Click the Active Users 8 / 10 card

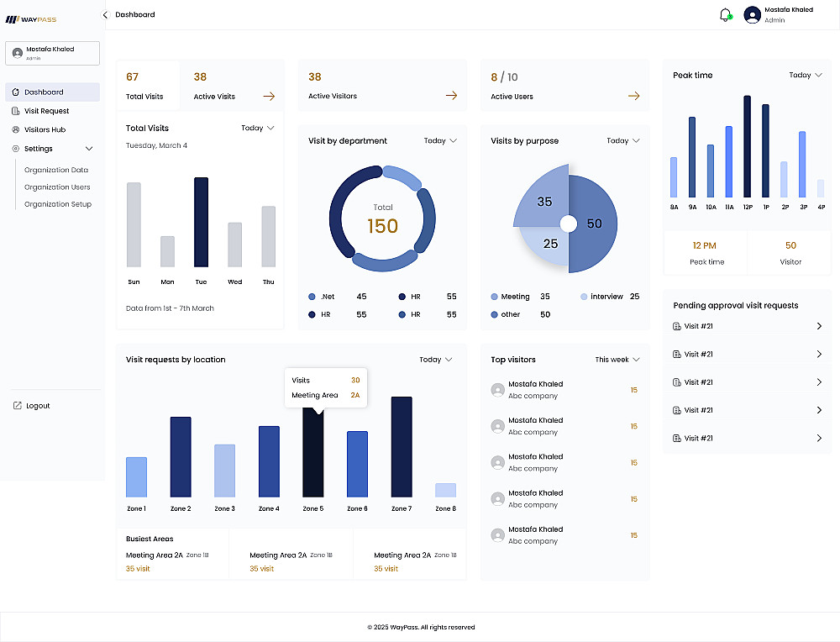pyautogui.click(x=564, y=86)
